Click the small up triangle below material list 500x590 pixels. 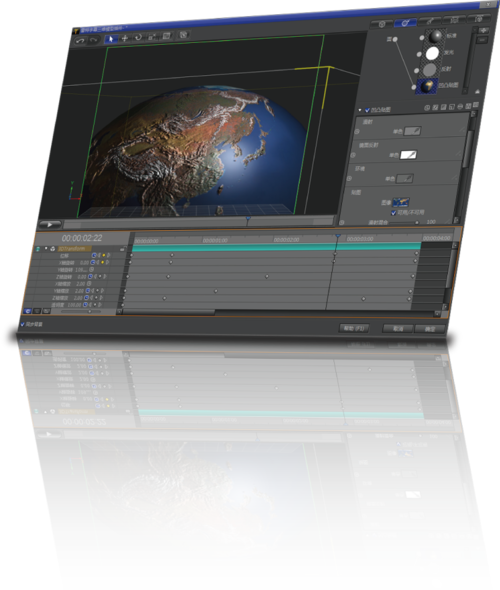click(477, 91)
